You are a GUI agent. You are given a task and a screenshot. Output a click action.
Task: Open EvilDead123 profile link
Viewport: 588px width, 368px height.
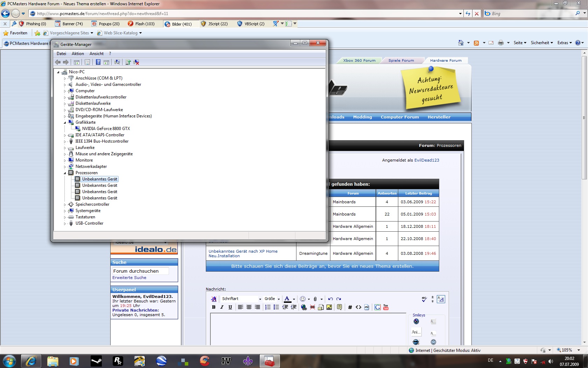point(427,160)
